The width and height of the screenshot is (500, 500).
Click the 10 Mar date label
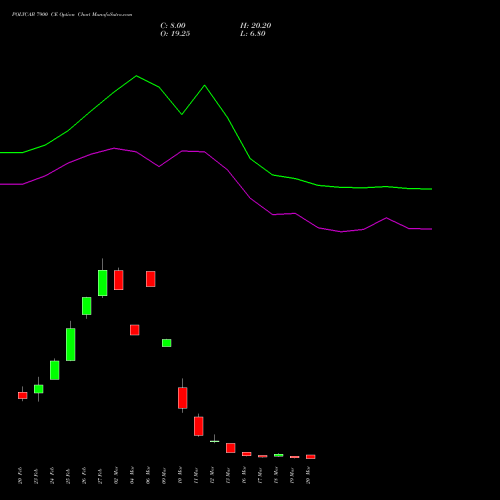click(180, 476)
